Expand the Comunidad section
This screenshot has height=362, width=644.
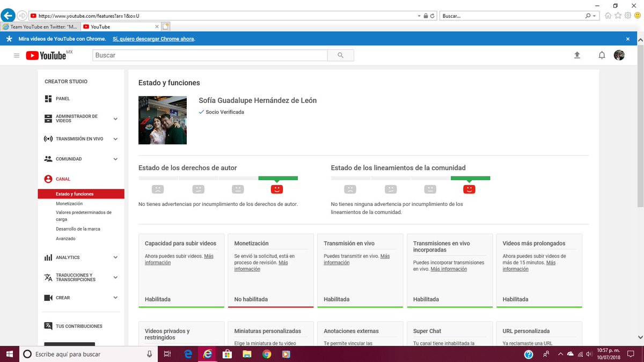point(115,159)
